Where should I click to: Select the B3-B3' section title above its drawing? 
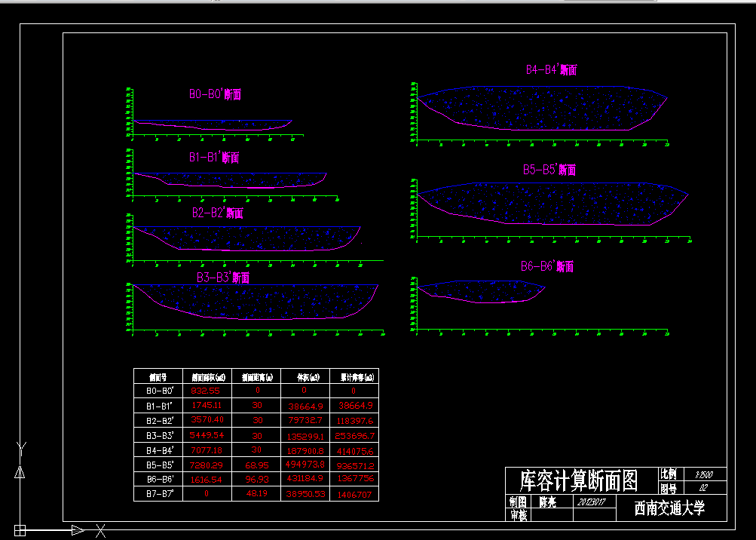point(223,278)
